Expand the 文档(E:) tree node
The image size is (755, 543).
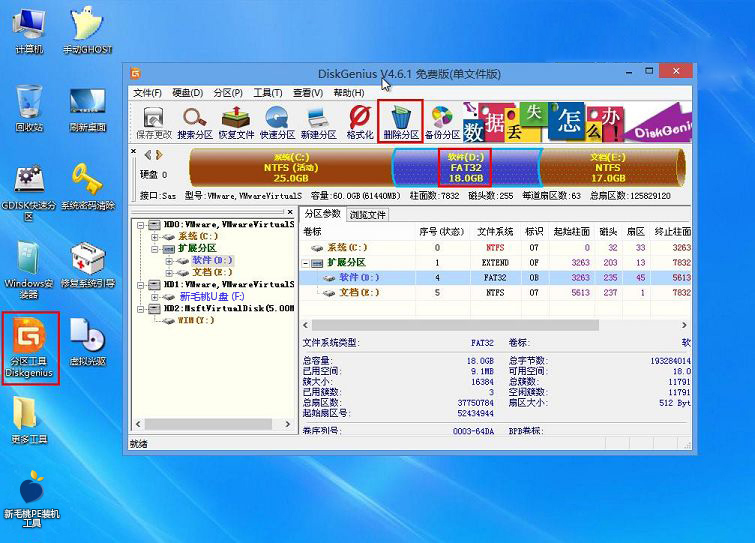tap(169, 273)
